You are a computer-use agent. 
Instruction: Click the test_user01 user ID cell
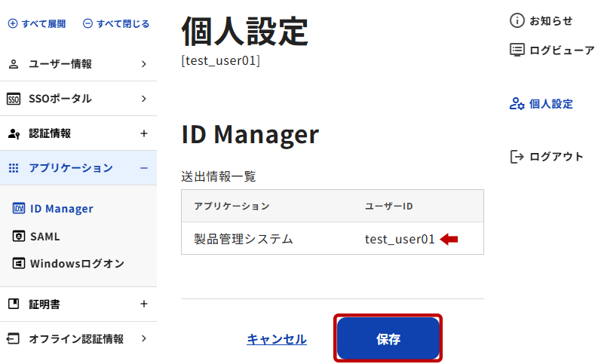coord(400,239)
